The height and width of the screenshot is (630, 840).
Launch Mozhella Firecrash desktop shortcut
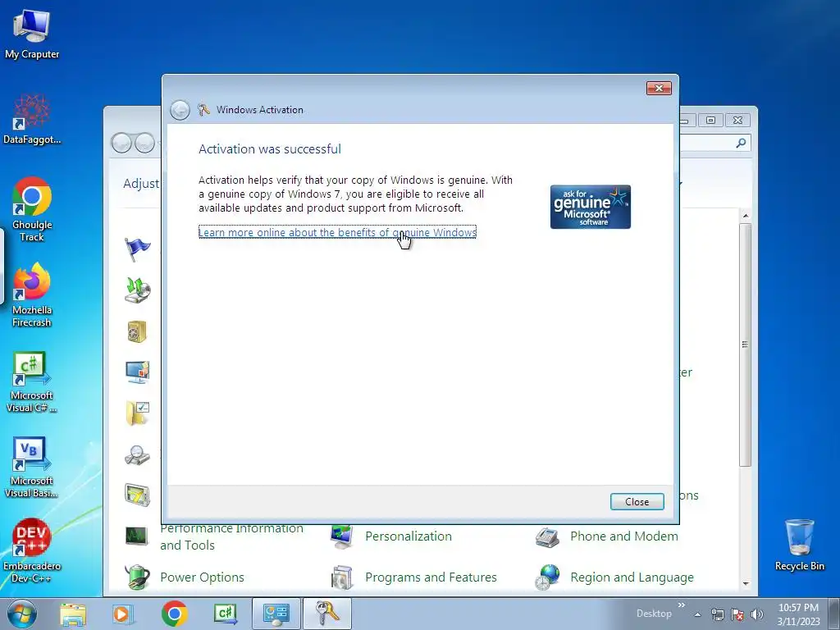[x=32, y=294]
